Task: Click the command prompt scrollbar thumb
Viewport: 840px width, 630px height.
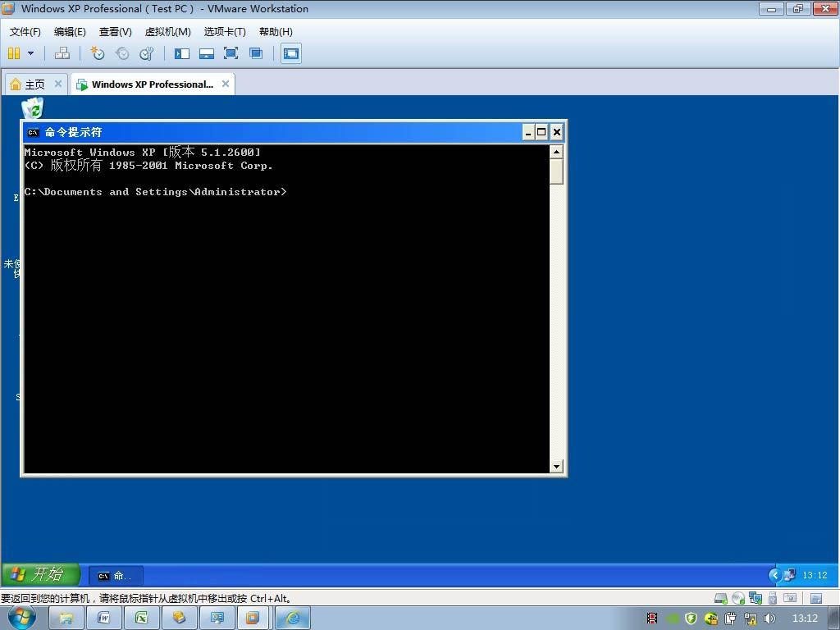Action: [556, 171]
